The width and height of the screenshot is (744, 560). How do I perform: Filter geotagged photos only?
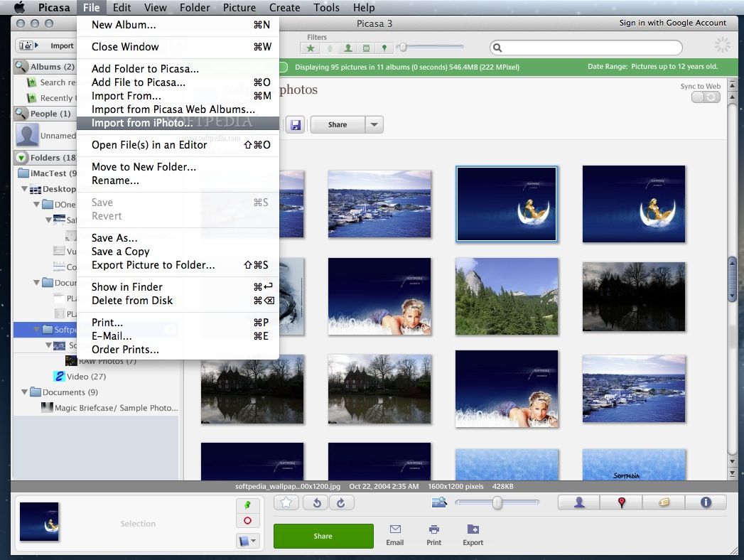[x=384, y=48]
